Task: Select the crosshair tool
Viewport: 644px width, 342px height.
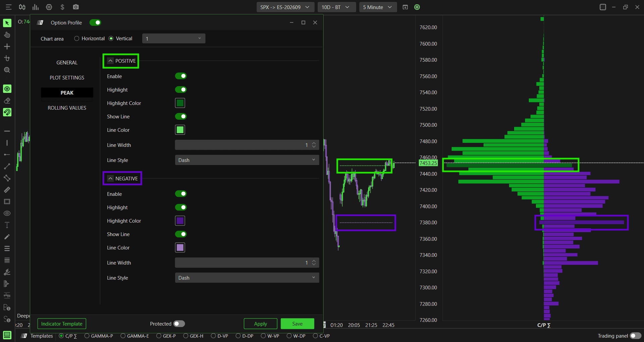Action: [x=7, y=47]
